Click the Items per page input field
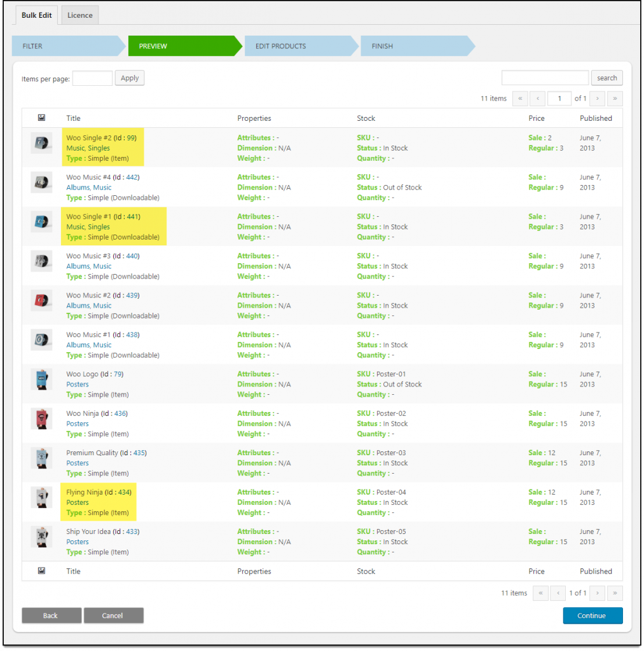This screenshot has width=644, height=651. (92, 78)
